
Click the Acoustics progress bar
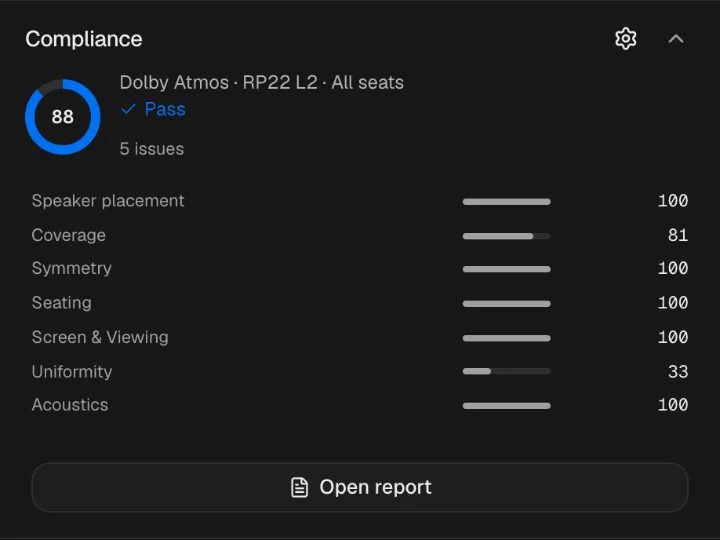[x=506, y=405]
